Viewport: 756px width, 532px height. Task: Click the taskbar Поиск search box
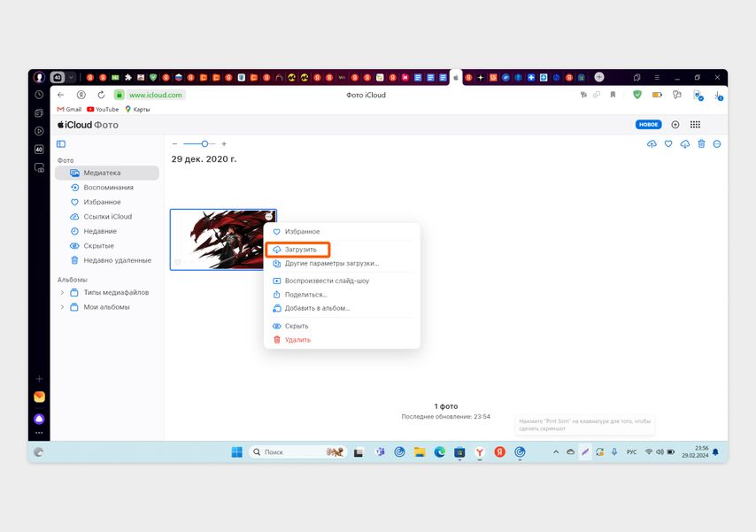298,452
